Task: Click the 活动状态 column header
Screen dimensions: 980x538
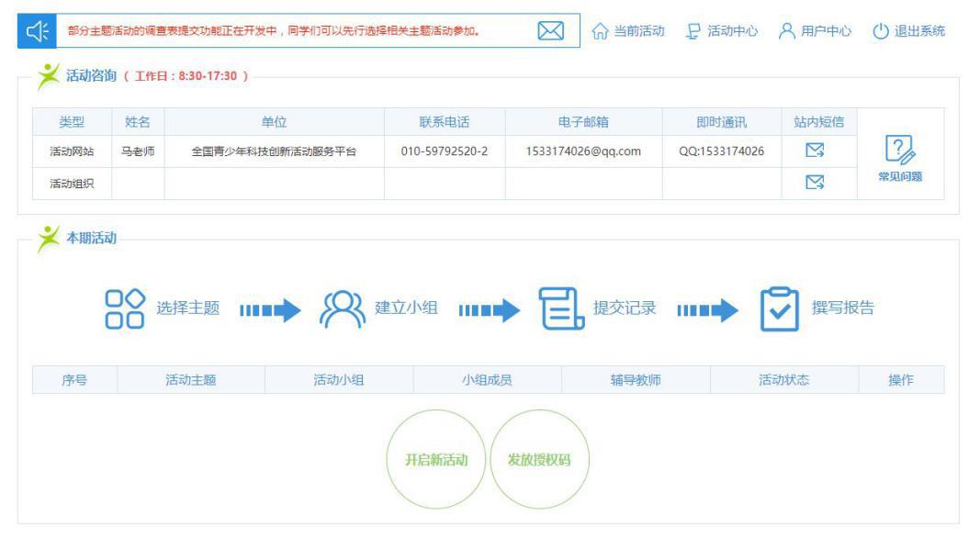Action: (783, 380)
